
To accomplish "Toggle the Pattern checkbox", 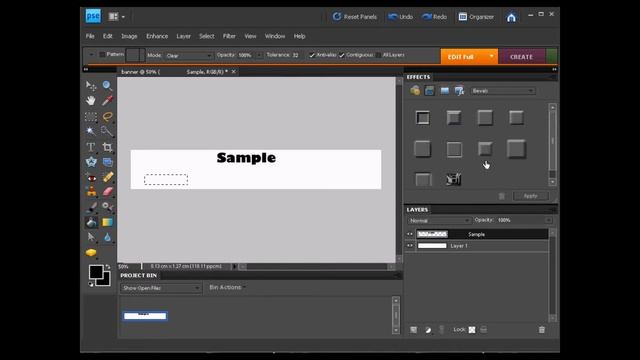I will click(102, 54).
